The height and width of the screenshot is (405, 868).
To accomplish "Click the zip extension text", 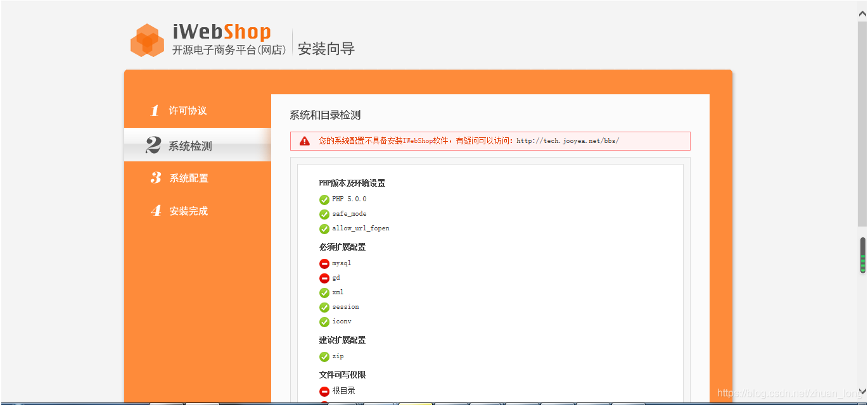I will pyautogui.click(x=338, y=356).
